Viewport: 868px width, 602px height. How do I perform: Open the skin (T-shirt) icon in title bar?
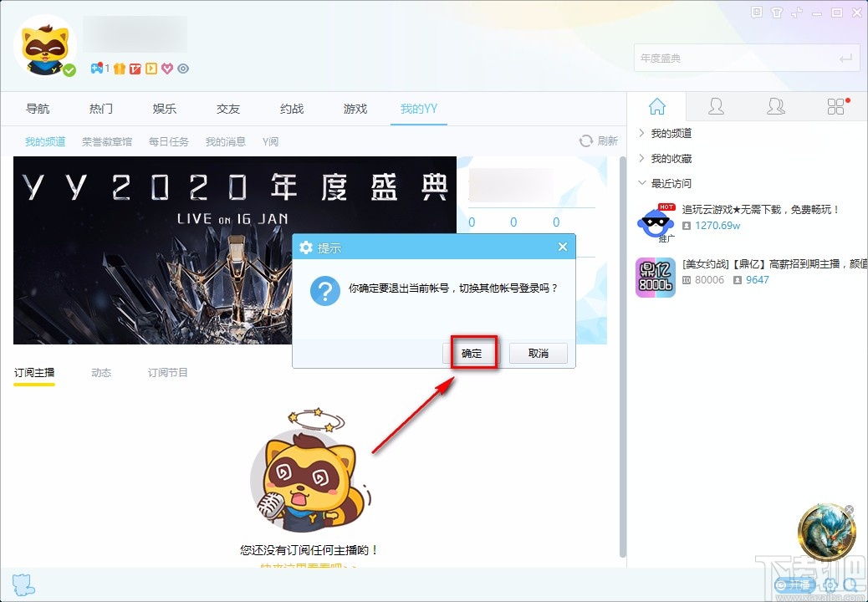point(777,13)
